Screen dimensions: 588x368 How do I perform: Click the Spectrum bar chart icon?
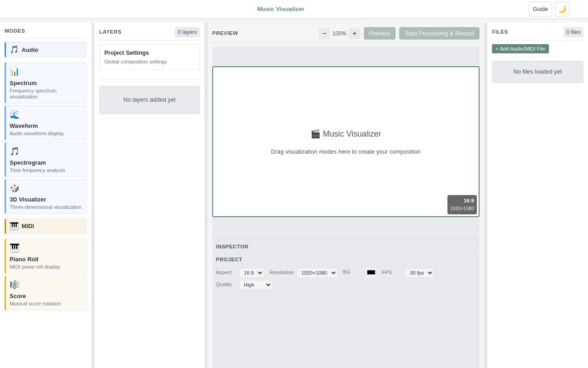point(15,71)
